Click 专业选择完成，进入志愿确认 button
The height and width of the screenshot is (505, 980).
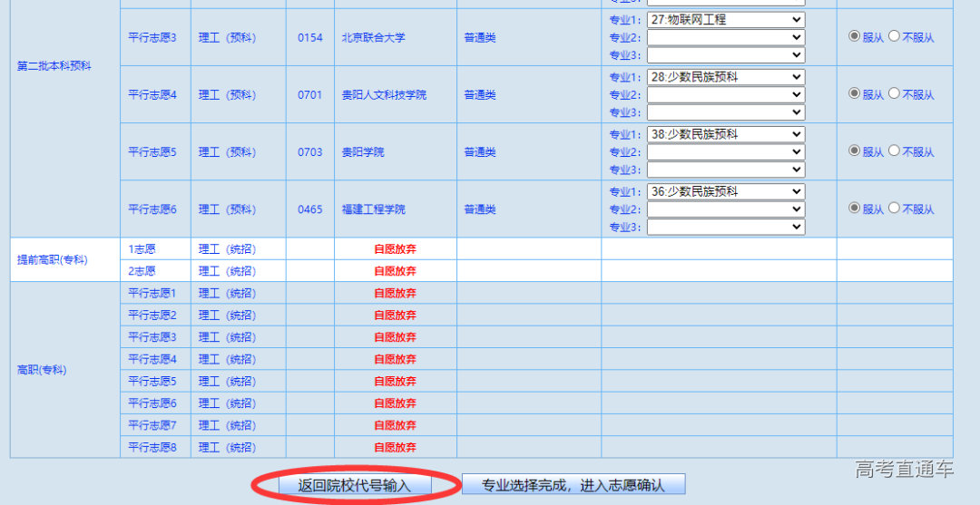573,485
